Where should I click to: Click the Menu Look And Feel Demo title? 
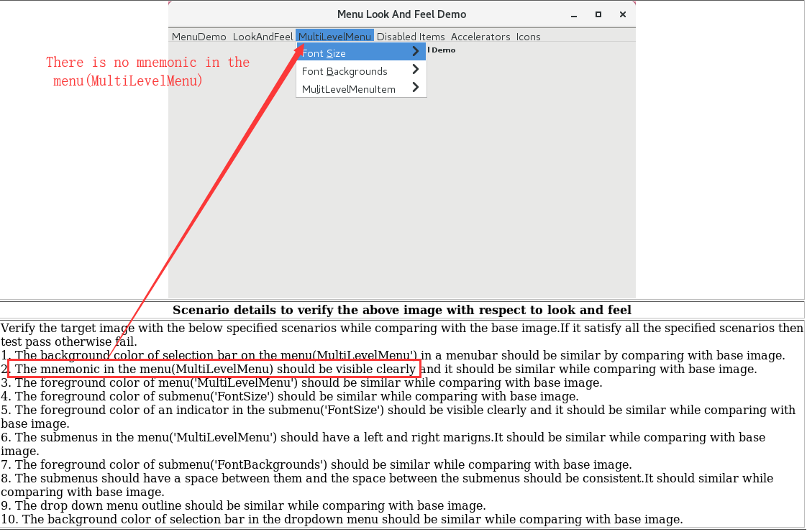click(x=401, y=14)
